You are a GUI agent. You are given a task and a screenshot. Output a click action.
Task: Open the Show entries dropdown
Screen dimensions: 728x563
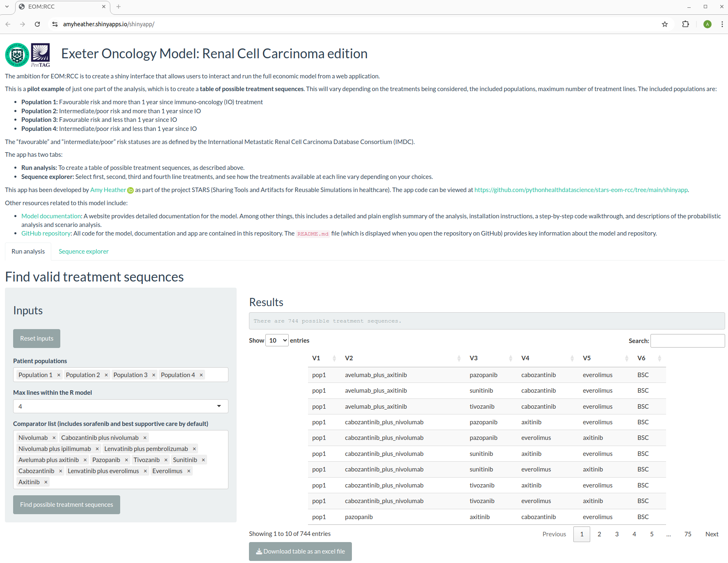tap(277, 341)
